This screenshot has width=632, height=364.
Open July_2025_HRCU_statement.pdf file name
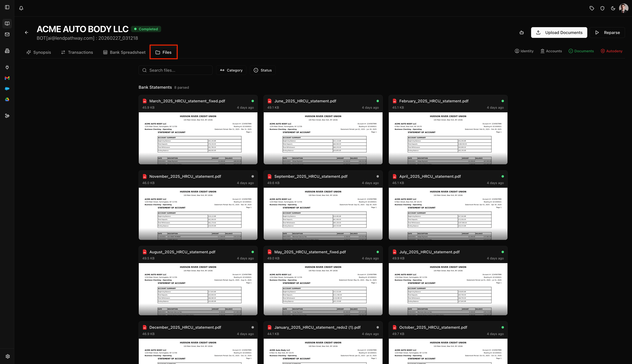click(x=429, y=252)
